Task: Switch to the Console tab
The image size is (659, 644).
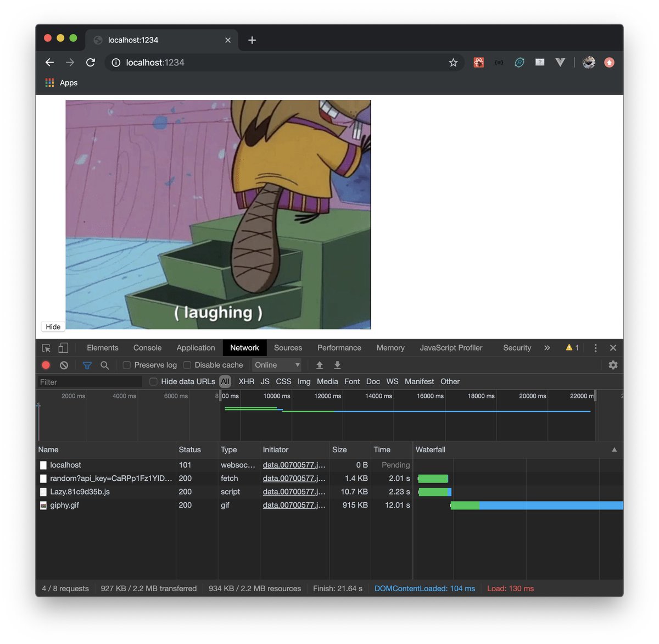Action: point(147,347)
